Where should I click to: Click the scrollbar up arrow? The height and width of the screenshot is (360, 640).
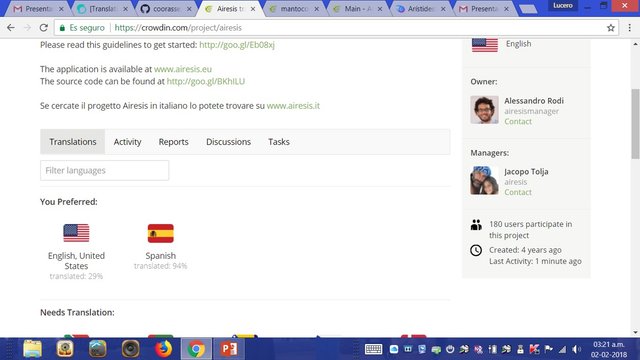[636, 44]
